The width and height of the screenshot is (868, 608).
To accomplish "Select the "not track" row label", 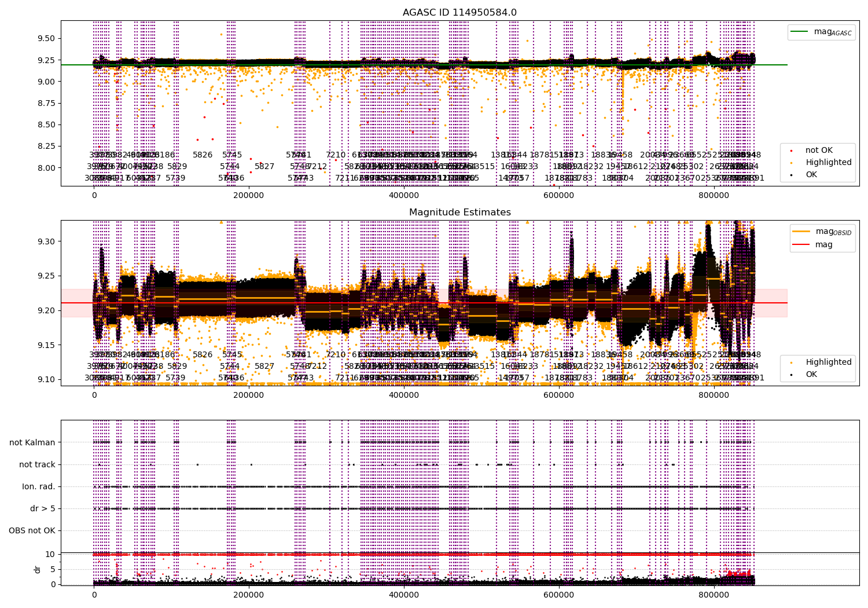I will [x=37, y=464].
